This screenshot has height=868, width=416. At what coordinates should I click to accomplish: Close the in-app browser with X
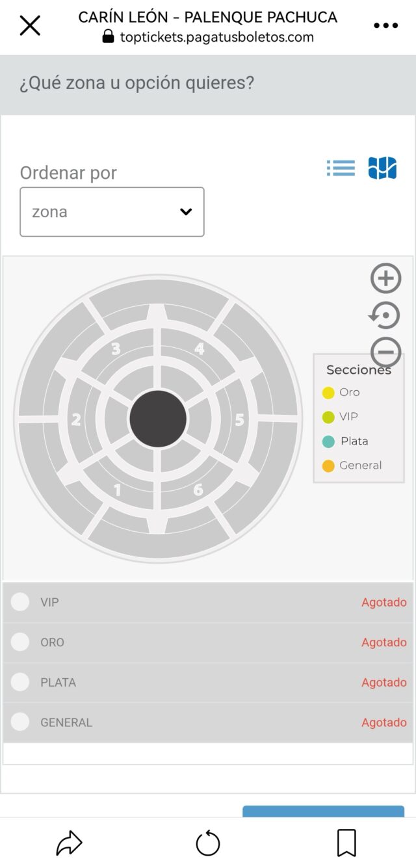(x=30, y=26)
